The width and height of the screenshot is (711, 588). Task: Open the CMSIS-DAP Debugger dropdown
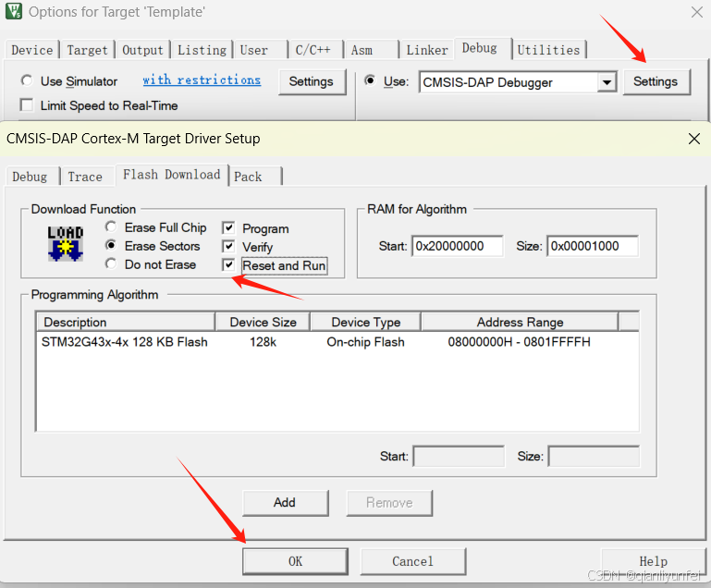click(x=607, y=82)
